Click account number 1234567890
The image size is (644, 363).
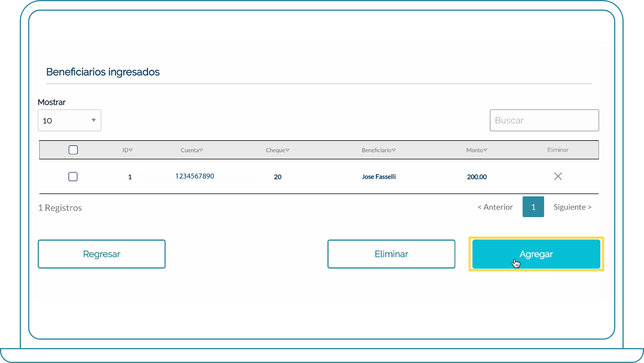(x=195, y=176)
